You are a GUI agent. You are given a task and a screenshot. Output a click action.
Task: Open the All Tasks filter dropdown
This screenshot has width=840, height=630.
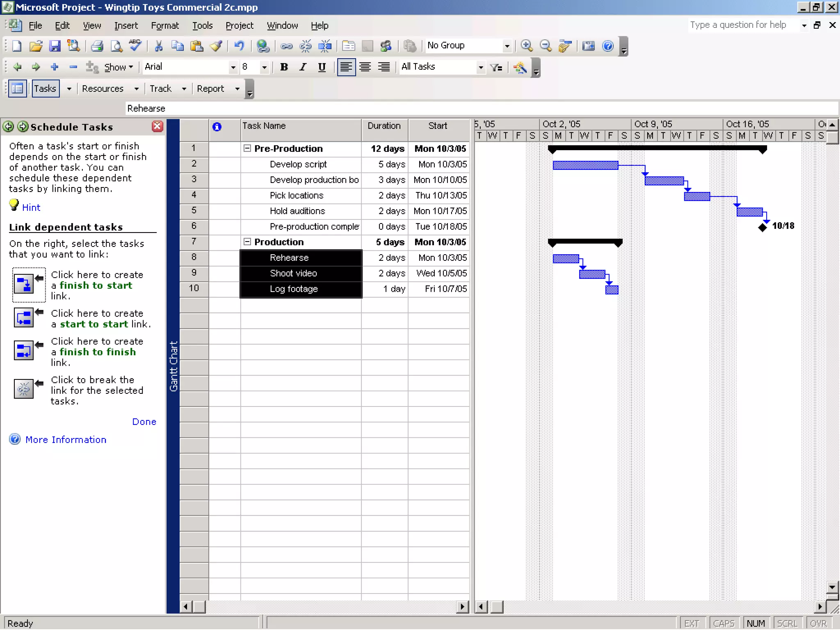[x=481, y=67]
